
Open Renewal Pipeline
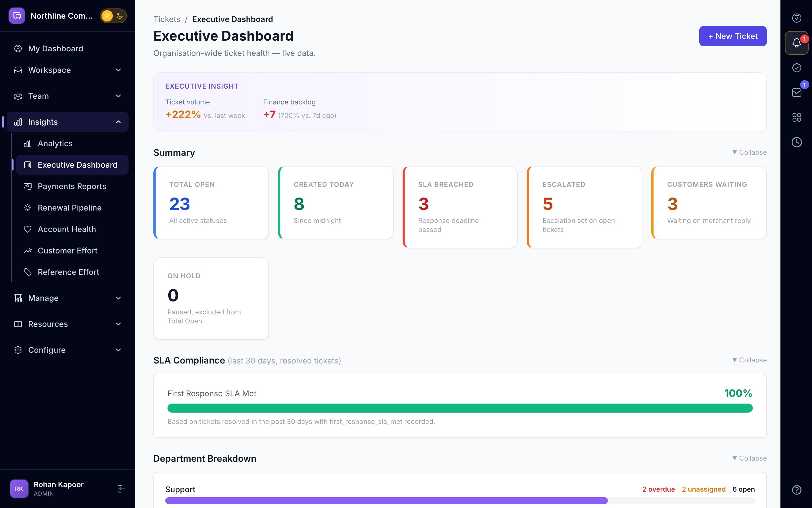(x=72, y=208)
